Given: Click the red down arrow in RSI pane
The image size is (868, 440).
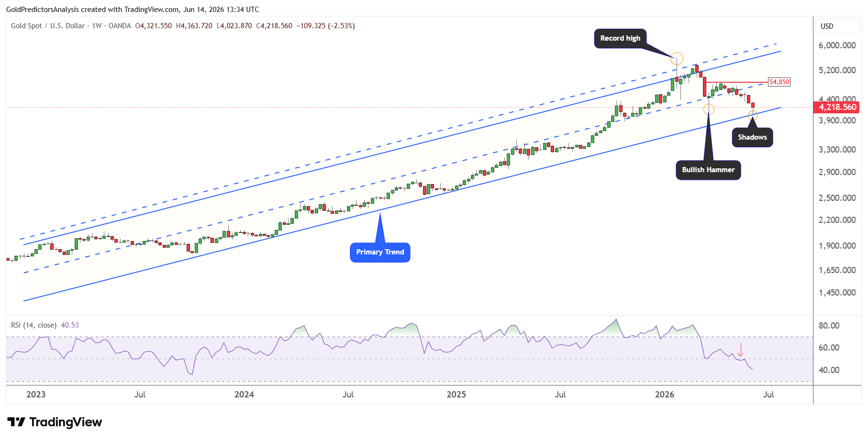Looking at the screenshot, I should click(741, 350).
